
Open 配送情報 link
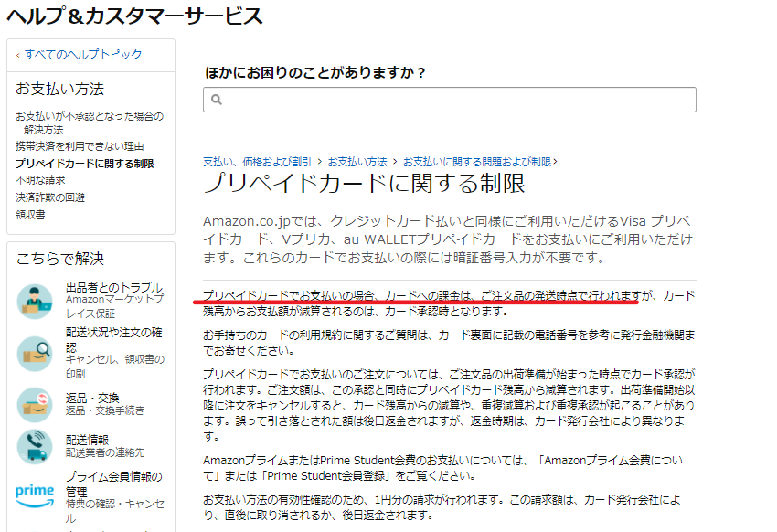pyautogui.click(x=87, y=440)
